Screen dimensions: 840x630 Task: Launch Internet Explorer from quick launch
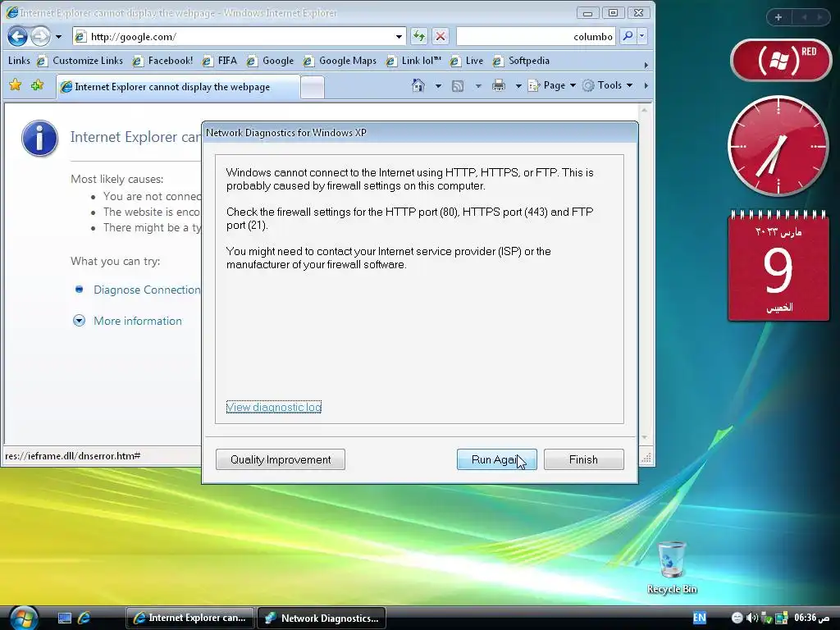pyautogui.click(x=84, y=618)
